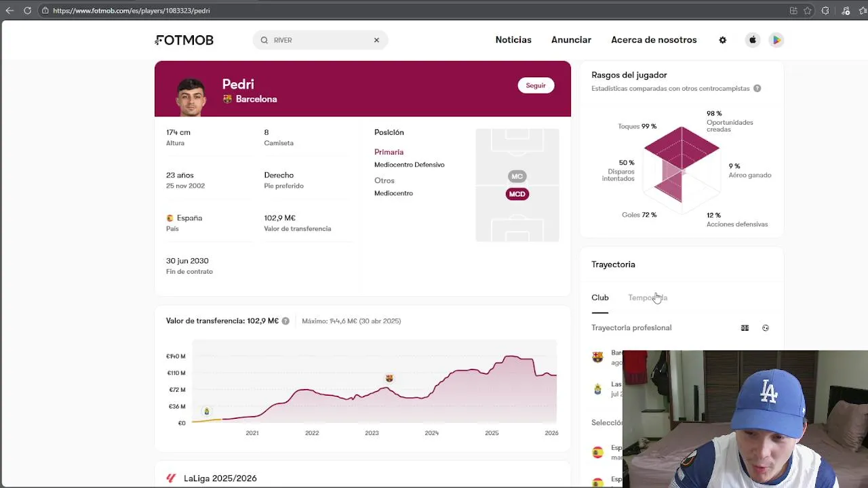
Task: Switch to the Temporada tab
Action: (648, 298)
